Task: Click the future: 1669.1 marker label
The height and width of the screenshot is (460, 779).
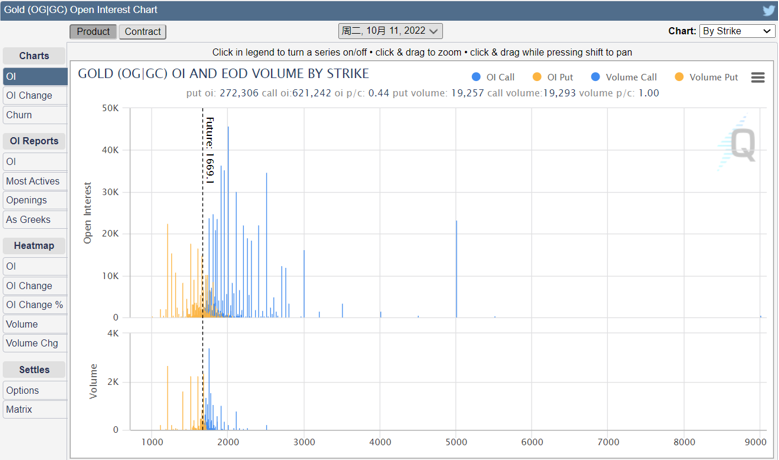Action: (x=210, y=151)
